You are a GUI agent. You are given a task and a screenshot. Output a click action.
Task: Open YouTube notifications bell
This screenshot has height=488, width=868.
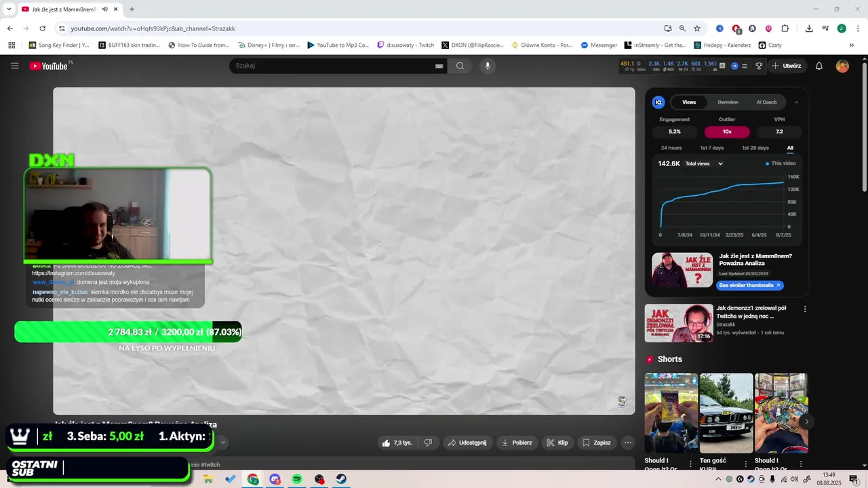click(819, 66)
